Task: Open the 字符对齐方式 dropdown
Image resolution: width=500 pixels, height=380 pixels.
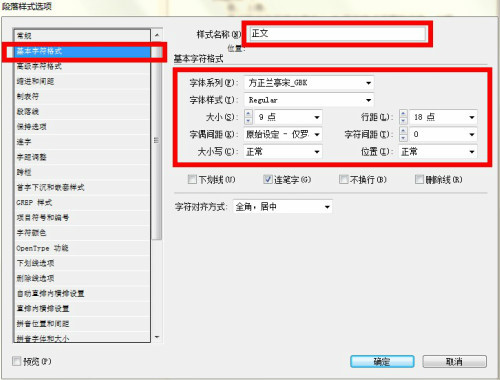Action: pyautogui.click(x=283, y=207)
